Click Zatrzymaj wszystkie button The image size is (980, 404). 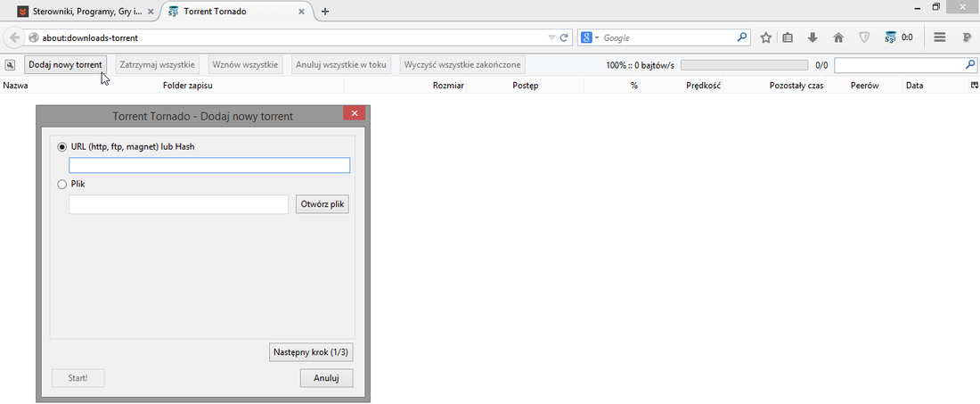coord(158,64)
